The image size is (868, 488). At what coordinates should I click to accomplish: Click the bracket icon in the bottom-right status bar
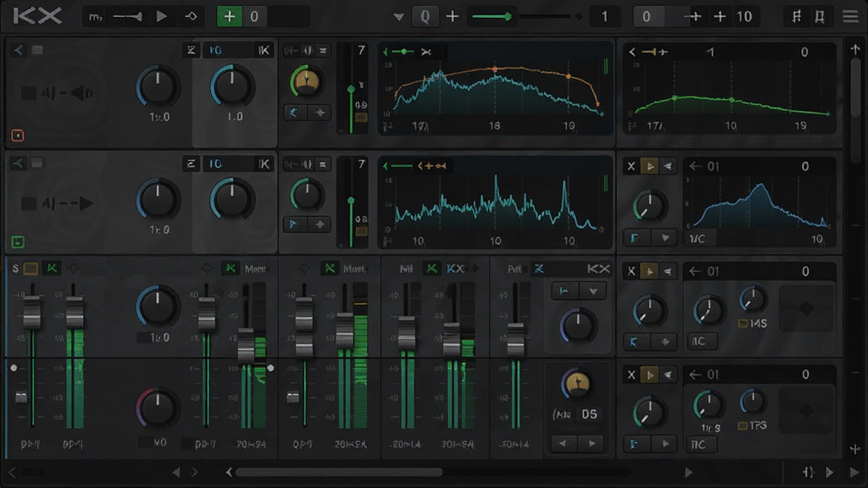808,472
